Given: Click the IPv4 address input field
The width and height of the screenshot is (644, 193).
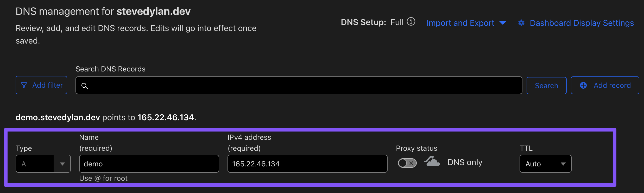Looking at the screenshot, I should (307, 164).
